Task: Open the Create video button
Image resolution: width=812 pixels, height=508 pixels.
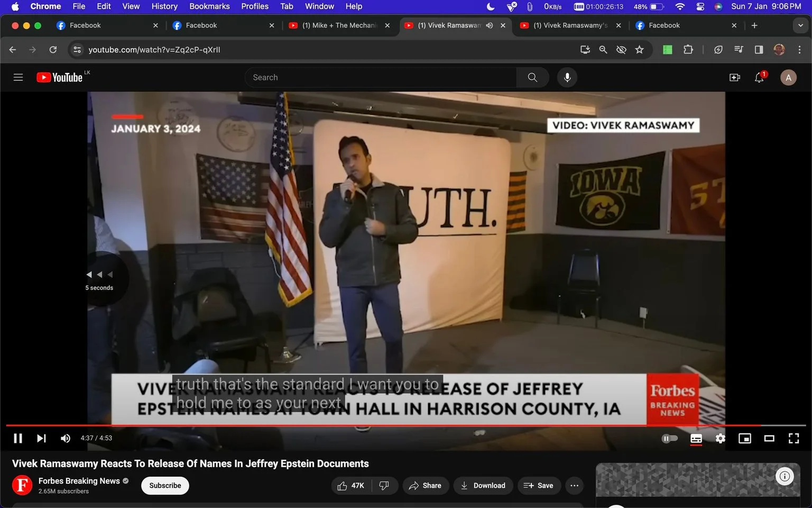Action: 735,77
